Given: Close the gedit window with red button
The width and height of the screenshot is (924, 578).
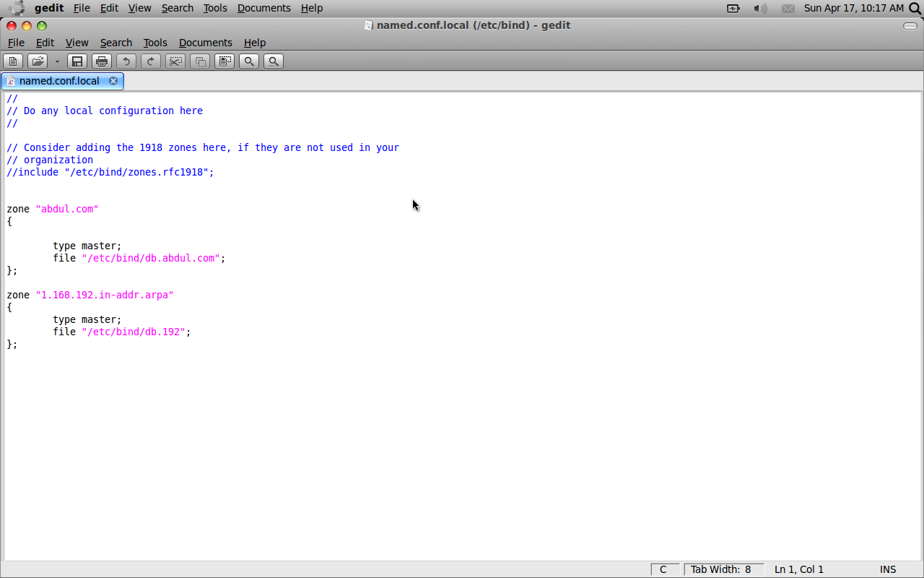Looking at the screenshot, I should click(x=12, y=26).
